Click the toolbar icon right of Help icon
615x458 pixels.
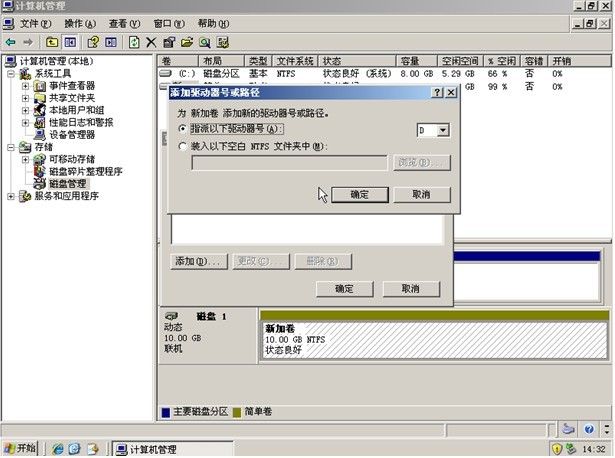[x=111, y=42]
